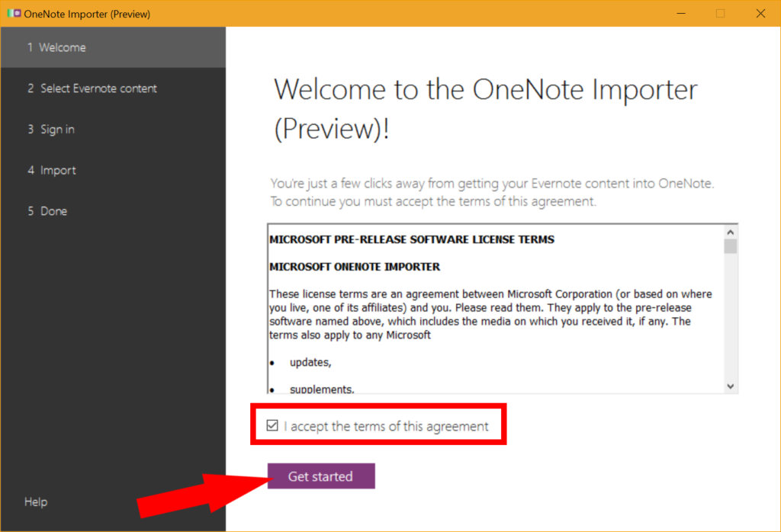Click the OneNote Importer title bar icon
The width and height of the screenshot is (781, 532).
[14, 14]
